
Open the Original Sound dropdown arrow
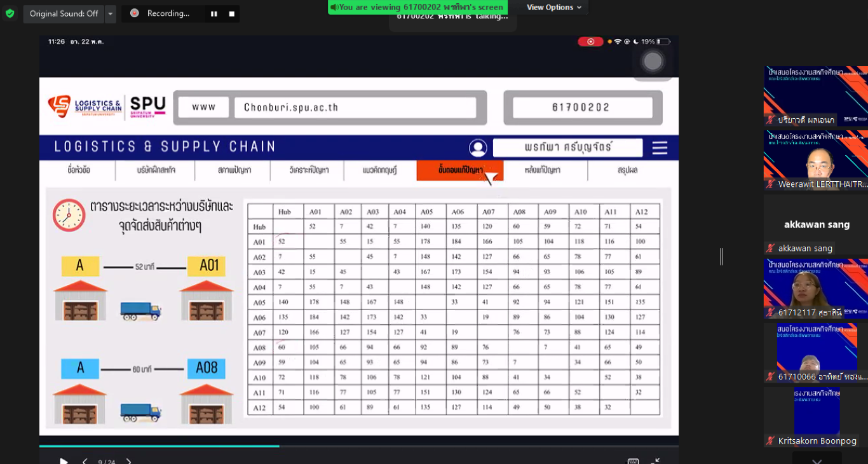tap(110, 13)
